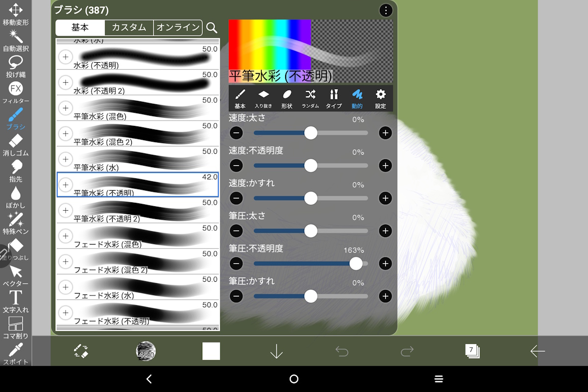Select the 投げ縄 (Lasso) tool
Viewport: 588px width, 392px height.
16,66
